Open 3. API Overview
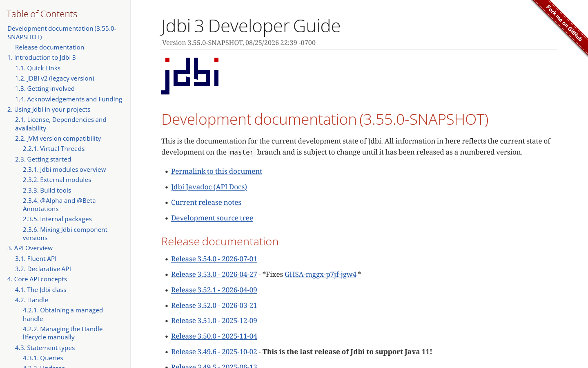The width and height of the screenshot is (588, 368). 30,248
